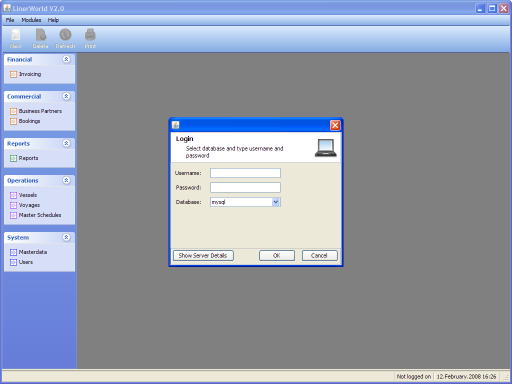512x384 pixels.
Task: Click the Java icon in Login title bar
Action: click(176, 125)
